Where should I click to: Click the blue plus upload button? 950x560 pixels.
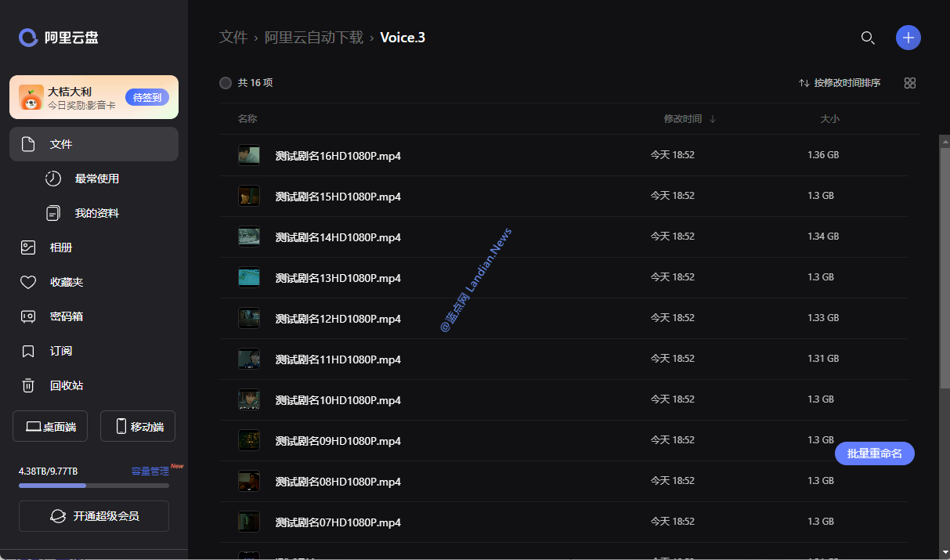[x=908, y=38]
